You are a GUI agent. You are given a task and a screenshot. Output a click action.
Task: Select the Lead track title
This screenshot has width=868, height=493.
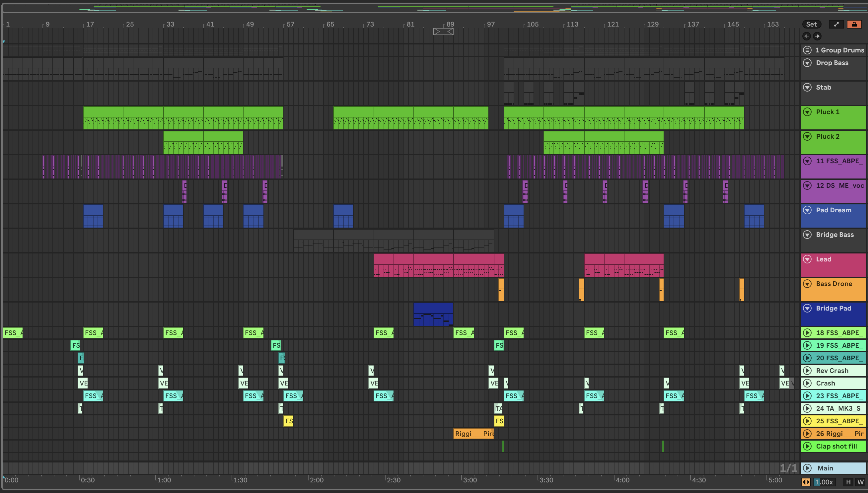point(823,259)
